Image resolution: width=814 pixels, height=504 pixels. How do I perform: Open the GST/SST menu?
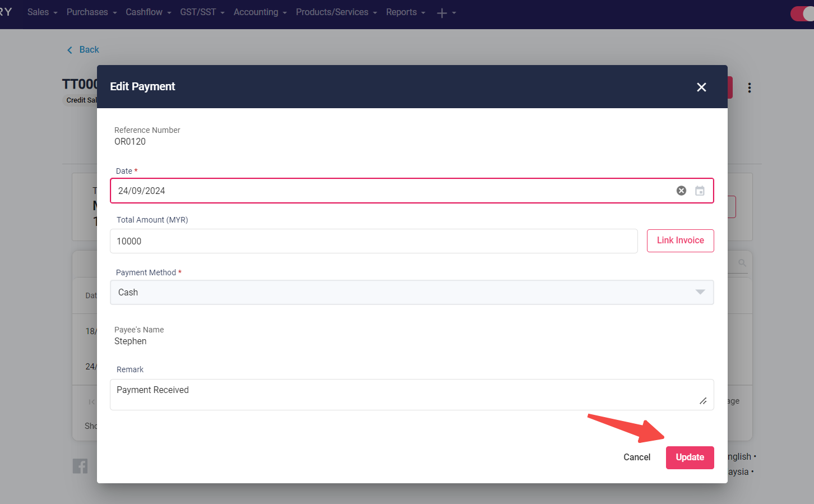(x=202, y=12)
